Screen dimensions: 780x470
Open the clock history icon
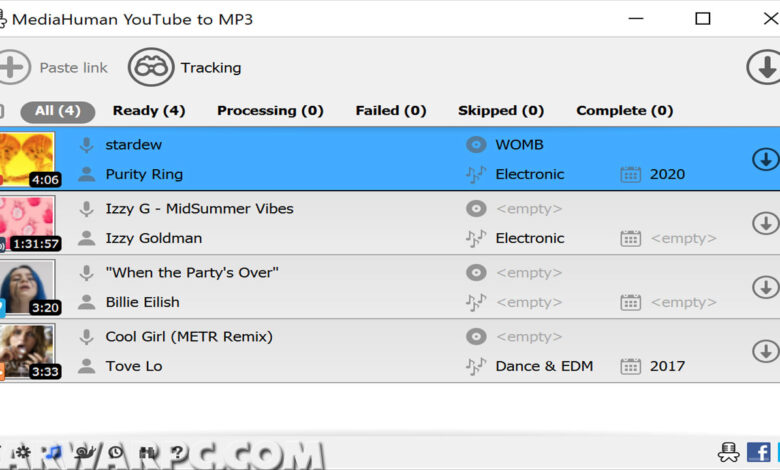[x=116, y=452]
